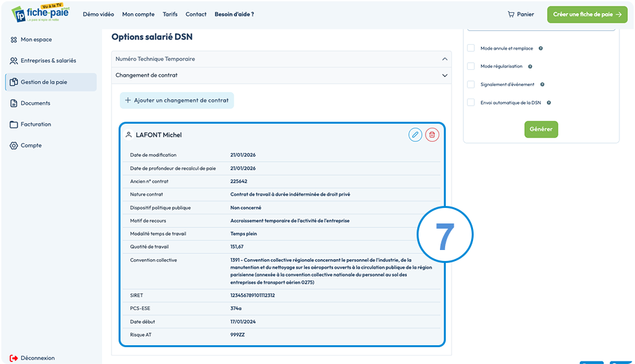
Task: Enable Mode régularisation checkbox
Action: (471, 67)
